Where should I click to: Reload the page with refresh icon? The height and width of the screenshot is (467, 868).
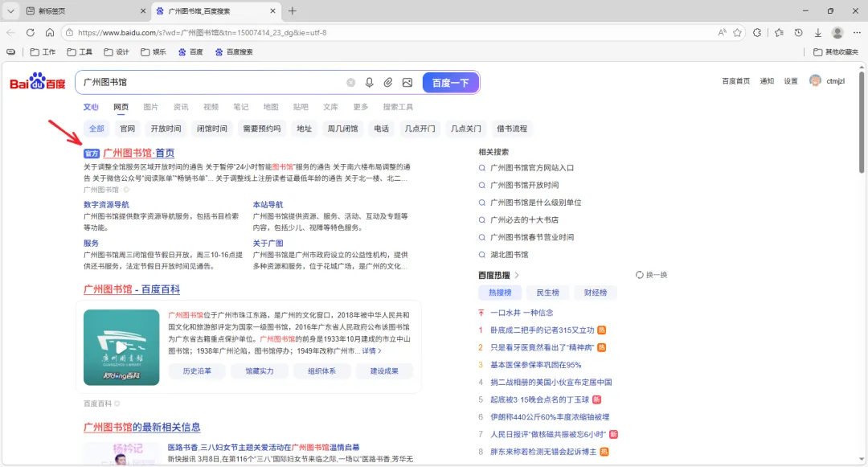(x=31, y=33)
